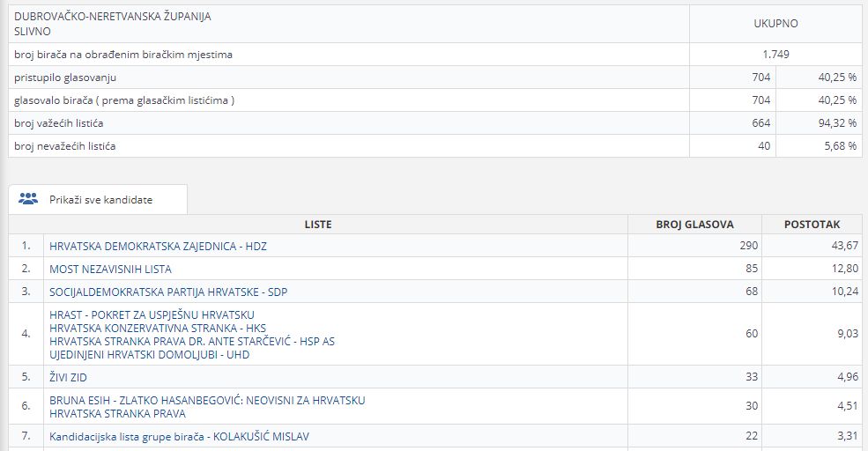
Task: Select Socijaldemokratska partija Hrvatske - SDP link
Action: pyautogui.click(x=168, y=291)
